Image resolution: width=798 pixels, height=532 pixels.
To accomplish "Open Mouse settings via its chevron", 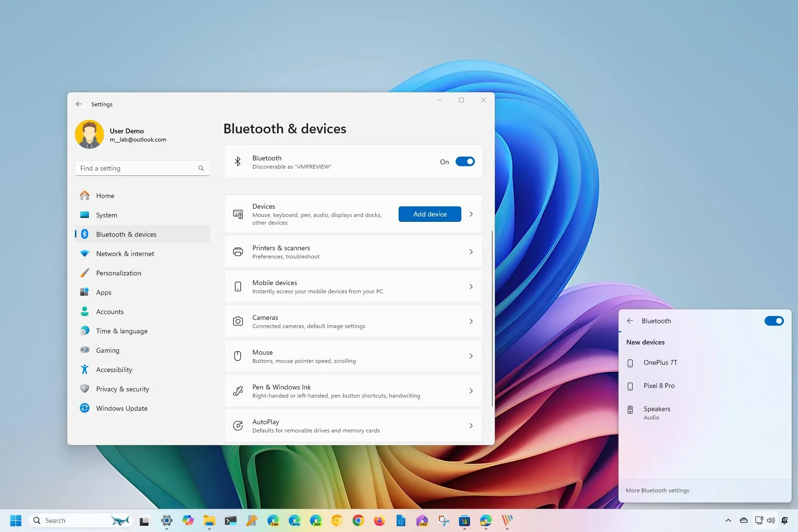I will pos(471,356).
